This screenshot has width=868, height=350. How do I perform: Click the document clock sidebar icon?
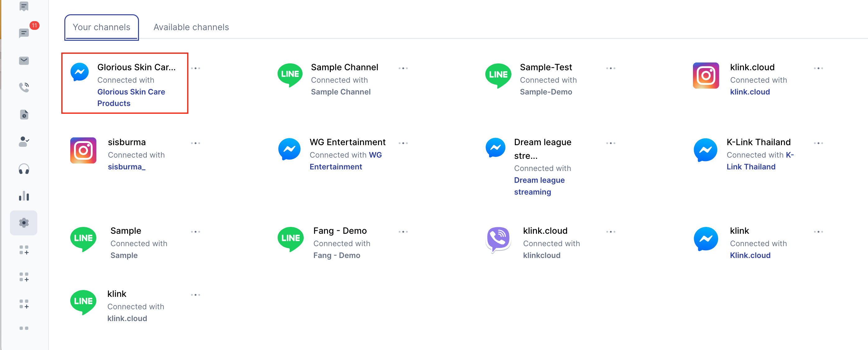(24, 114)
